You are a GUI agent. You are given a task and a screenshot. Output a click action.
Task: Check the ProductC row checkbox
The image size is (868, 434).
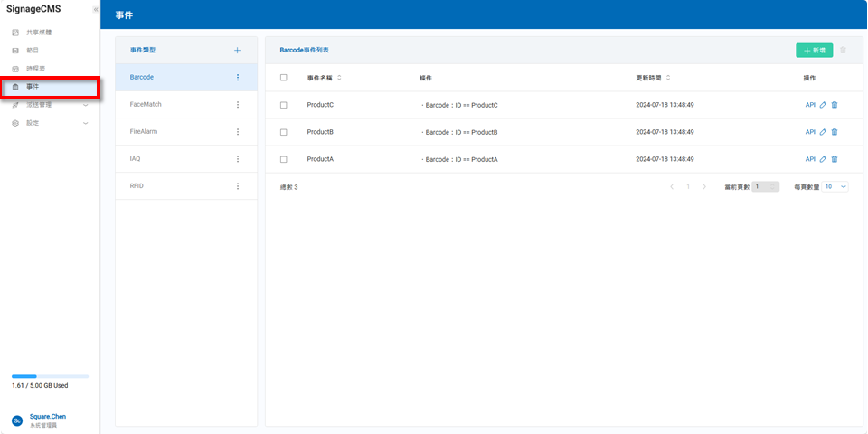click(x=284, y=105)
